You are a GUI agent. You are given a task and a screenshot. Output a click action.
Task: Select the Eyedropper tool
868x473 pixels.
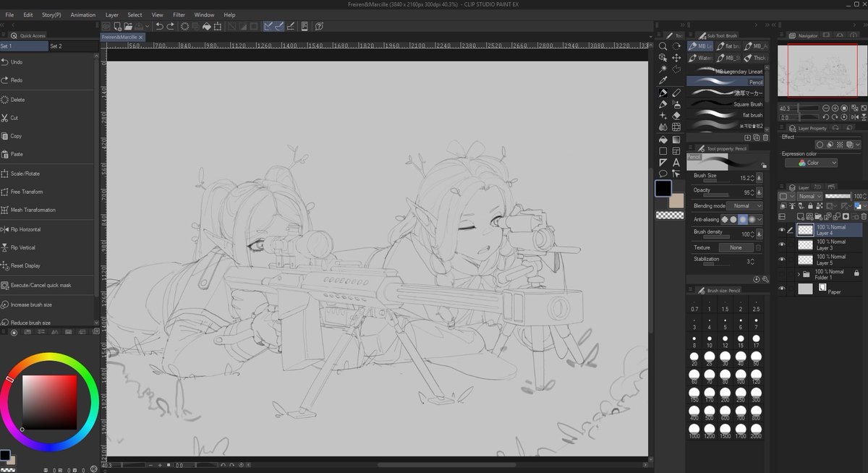click(x=663, y=80)
